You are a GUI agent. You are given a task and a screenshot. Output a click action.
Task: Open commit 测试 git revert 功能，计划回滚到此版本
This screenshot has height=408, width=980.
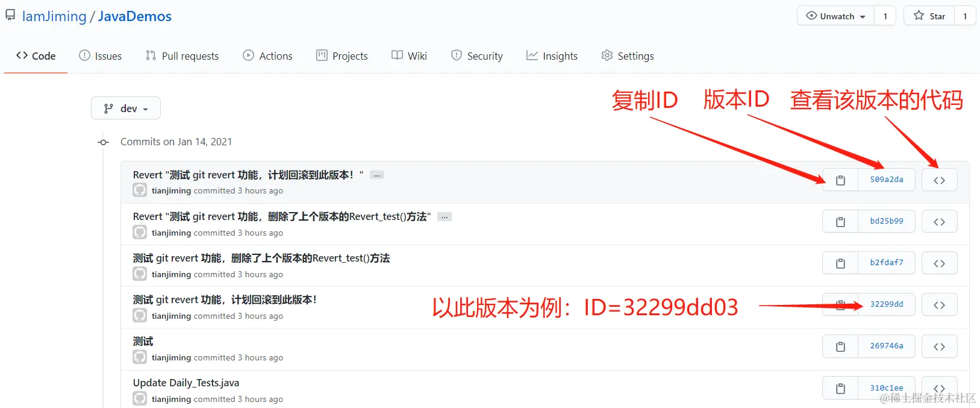click(225, 300)
